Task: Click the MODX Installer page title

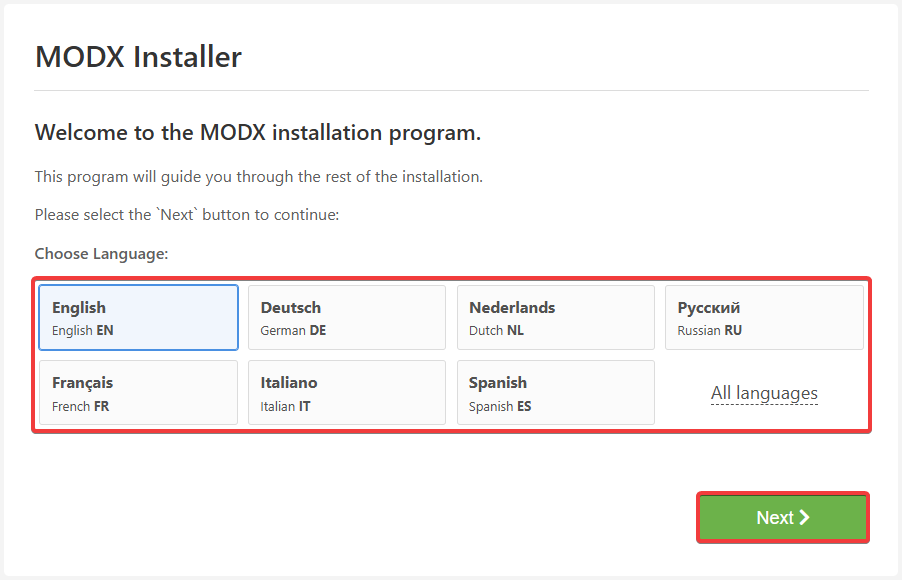Action: tap(137, 57)
